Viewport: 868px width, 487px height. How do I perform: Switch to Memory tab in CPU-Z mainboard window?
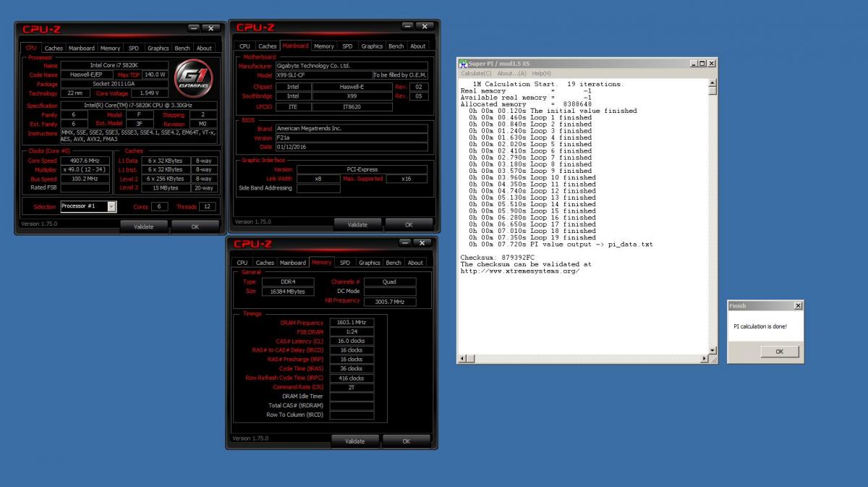[324, 46]
